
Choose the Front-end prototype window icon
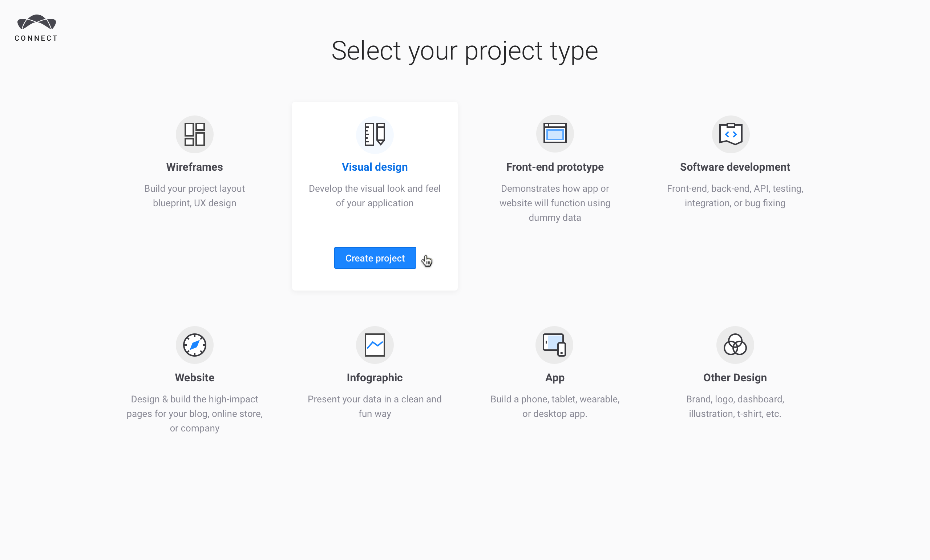(554, 134)
